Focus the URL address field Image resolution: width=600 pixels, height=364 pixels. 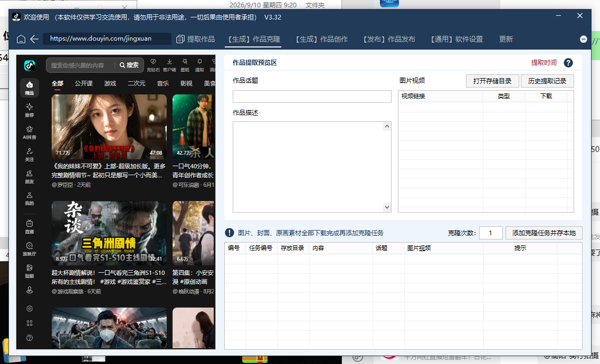tap(107, 39)
